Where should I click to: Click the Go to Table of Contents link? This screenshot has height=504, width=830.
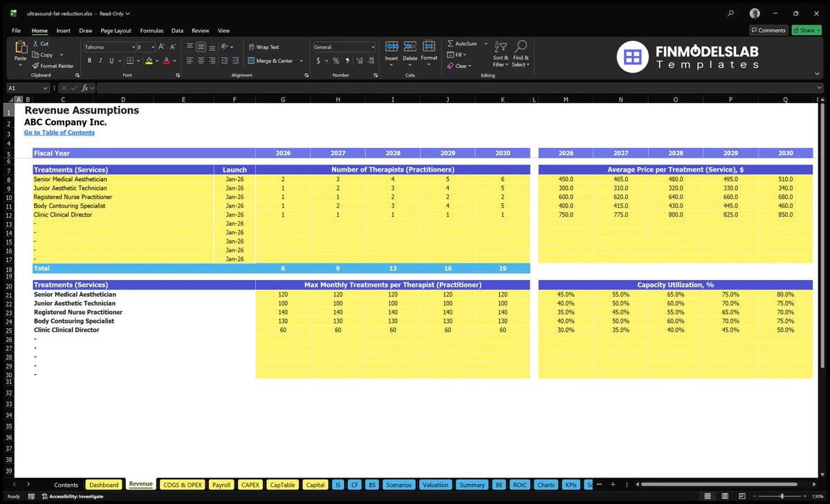[59, 133]
